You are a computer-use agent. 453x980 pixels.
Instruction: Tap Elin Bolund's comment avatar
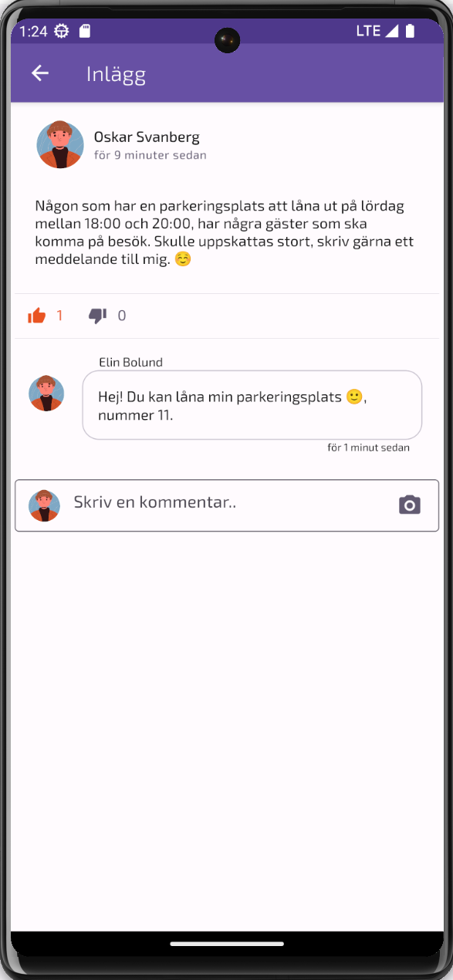tap(46, 393)
